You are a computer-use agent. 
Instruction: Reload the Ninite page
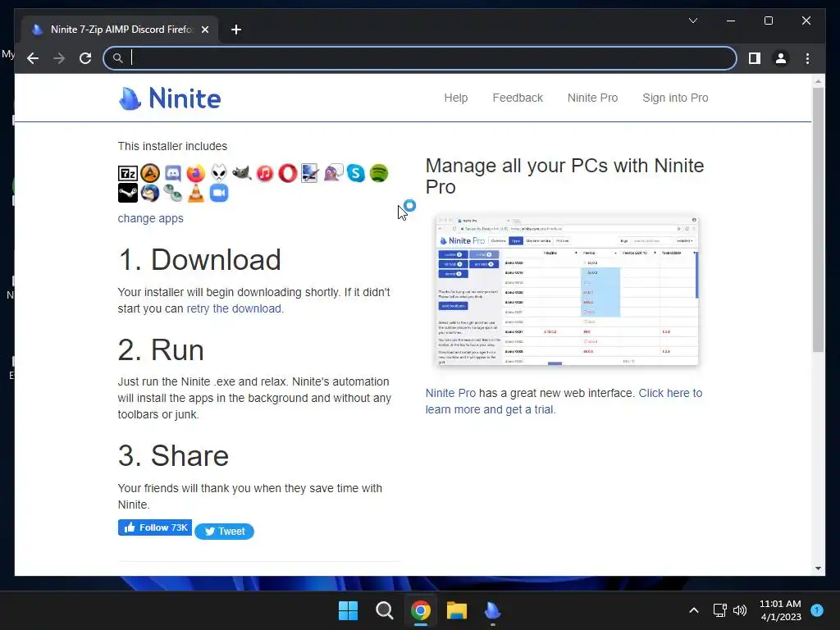85,58
